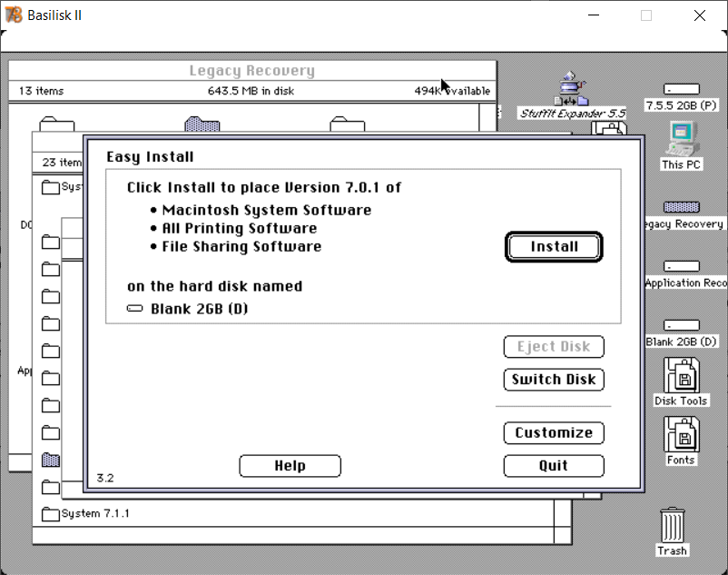Open the Customize install options
The height and width of the screenshot is (575, 728).
554,433
